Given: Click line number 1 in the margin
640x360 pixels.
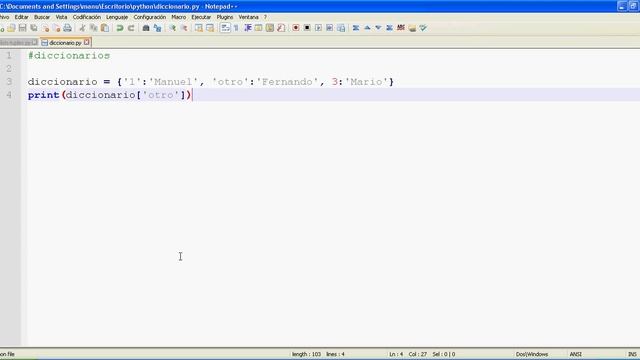Looking at the screenshot, I should point(9,56).
